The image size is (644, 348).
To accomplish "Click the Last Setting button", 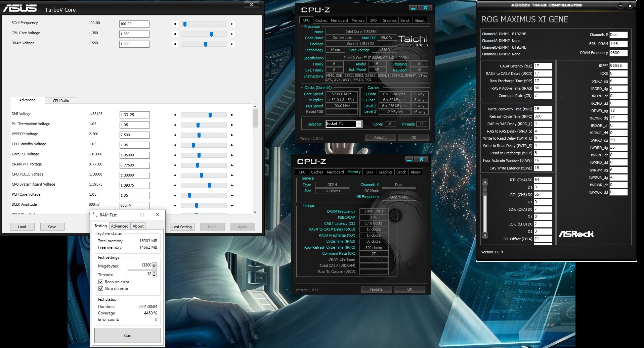I will [182, 227].
